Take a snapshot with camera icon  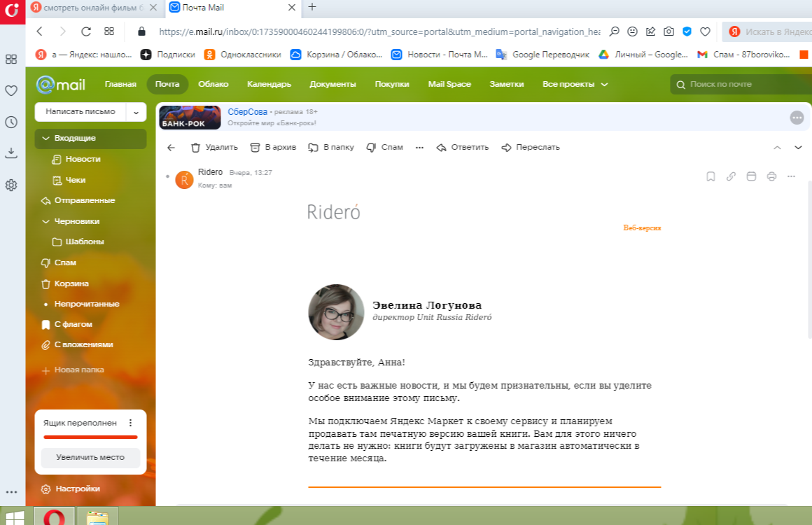[x=668, y=31]
